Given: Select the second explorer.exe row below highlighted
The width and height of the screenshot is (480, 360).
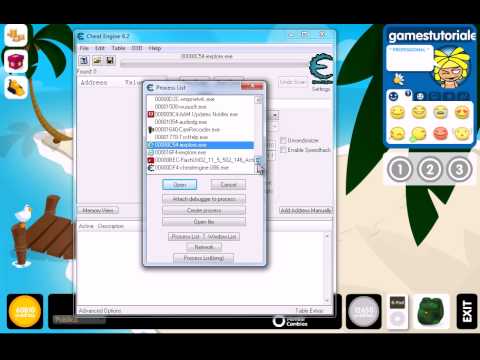Looking at the screenshot, I should 200,152.
